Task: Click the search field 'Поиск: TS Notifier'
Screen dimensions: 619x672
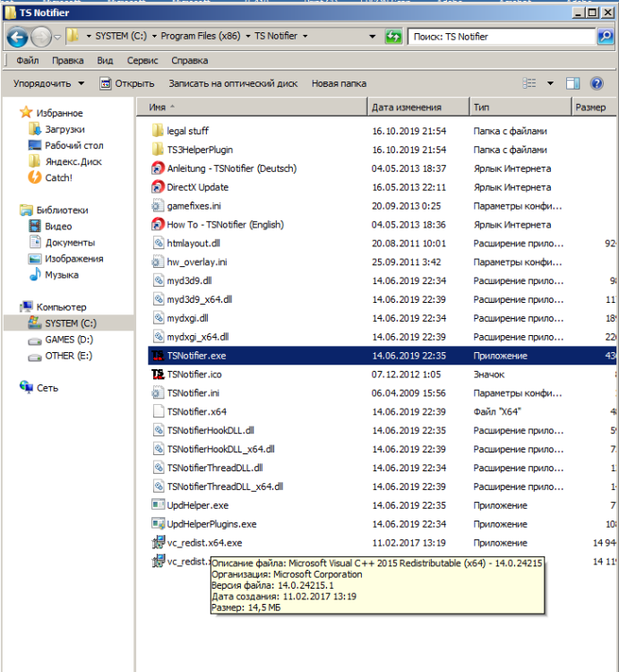Action: (x=501, y=37)
